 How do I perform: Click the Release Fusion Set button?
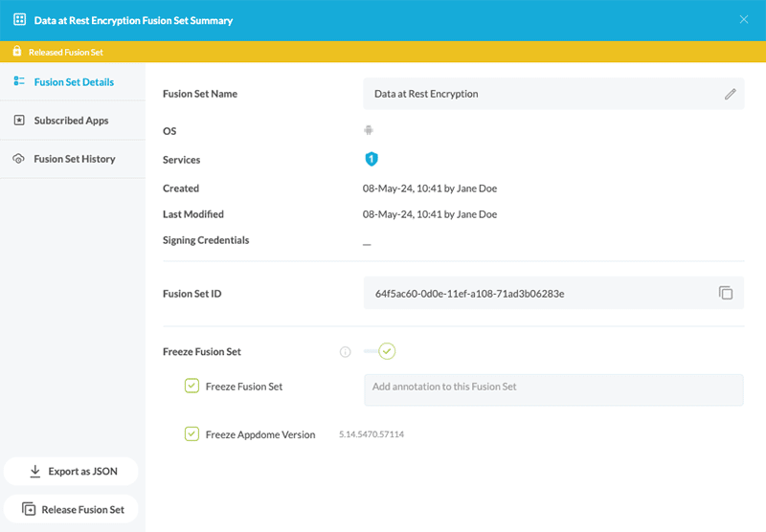(72, 510)
